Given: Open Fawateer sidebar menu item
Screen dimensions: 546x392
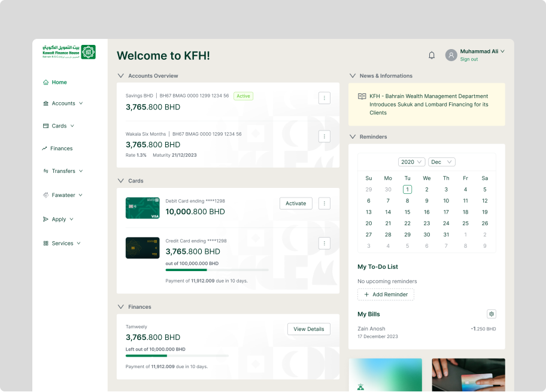Looking at the screenshot, I should [x=63, y=195].
